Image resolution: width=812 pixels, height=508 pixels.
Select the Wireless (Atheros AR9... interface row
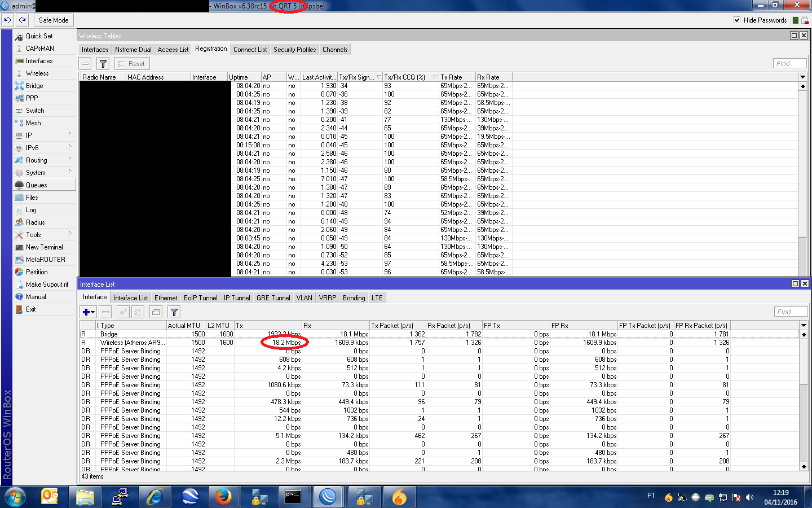(440, 343)
